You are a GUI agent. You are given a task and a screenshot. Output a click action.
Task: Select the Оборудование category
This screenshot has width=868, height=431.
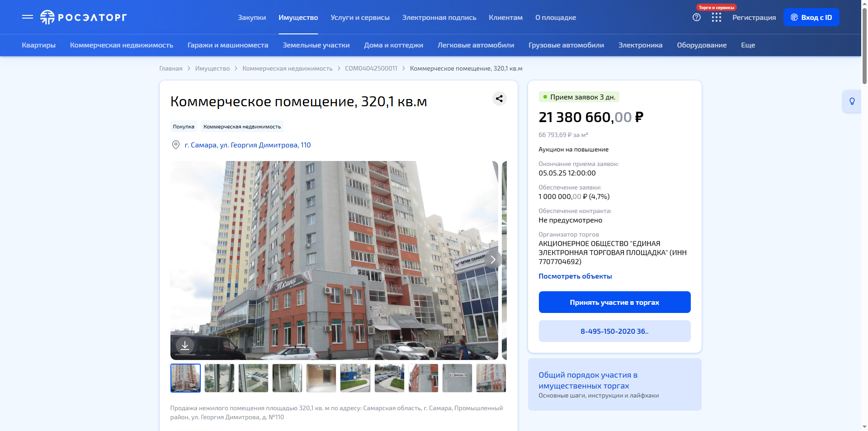(x=702, y=45)
